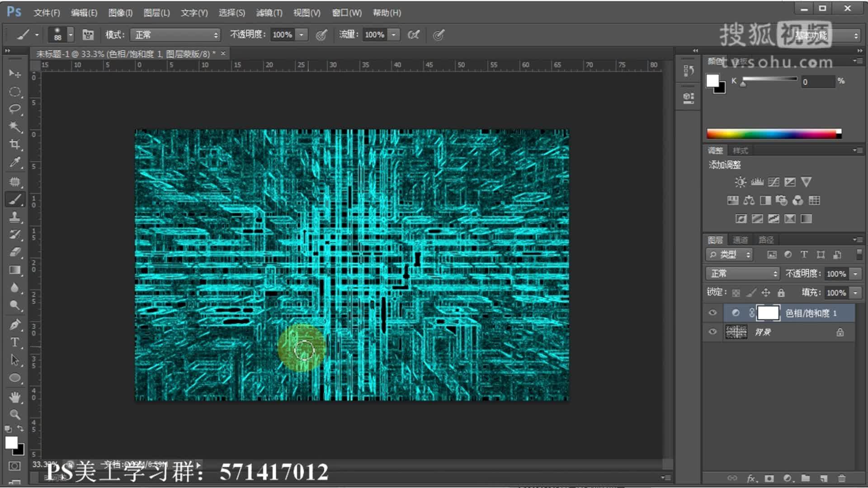Screen dimensions: 868x488
Task: Select the Horizontal Type tool
Action: (15, 343)
